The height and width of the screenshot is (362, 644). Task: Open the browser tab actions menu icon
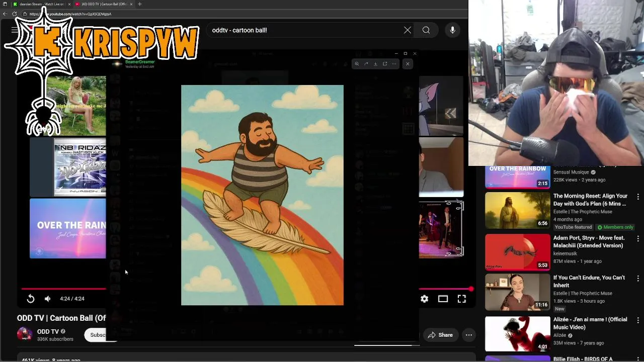pos(5,4)
